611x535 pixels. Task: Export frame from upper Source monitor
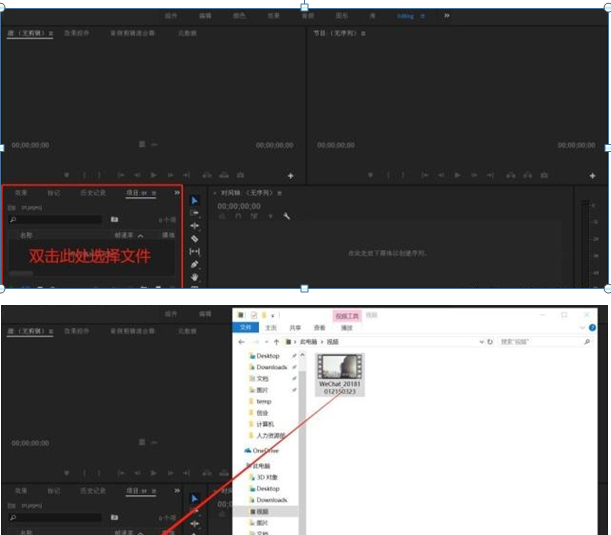click(x=240, y=175)
